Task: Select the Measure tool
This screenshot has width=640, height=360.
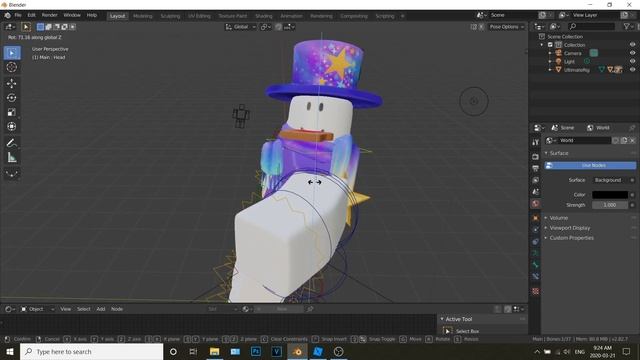Action: (12, 157)
